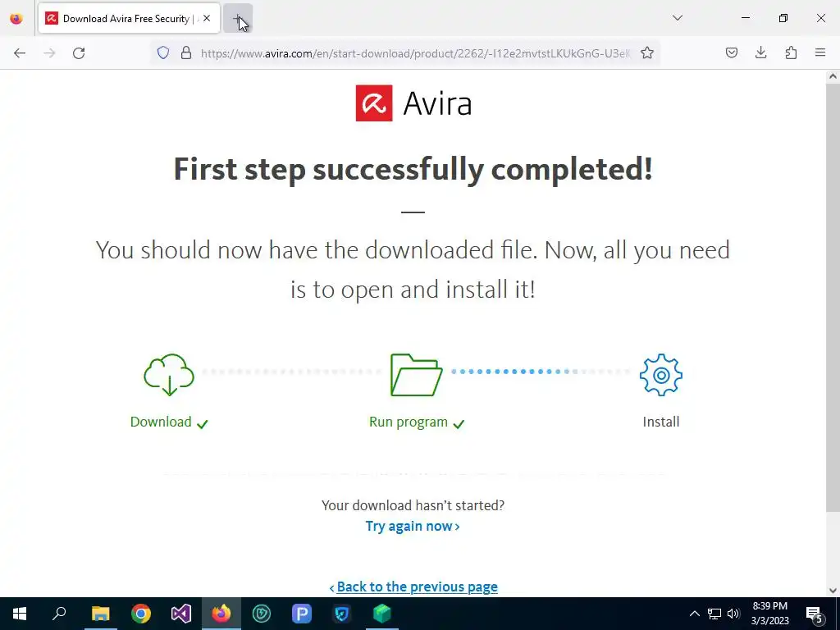
Task: Click the address bar URL field
Action: (x=415, y=53)
